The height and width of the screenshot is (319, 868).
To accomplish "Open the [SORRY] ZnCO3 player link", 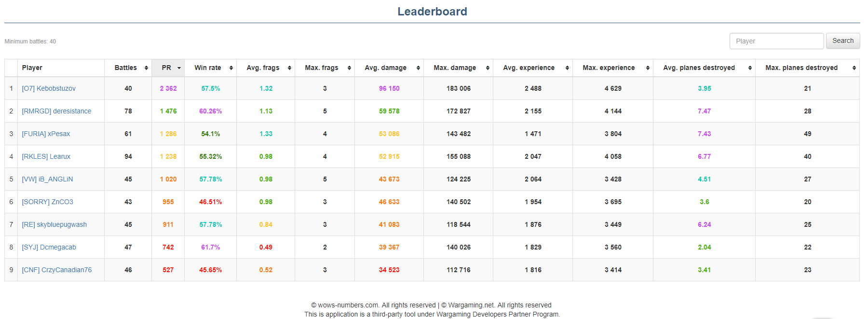I will coord(48,202).
